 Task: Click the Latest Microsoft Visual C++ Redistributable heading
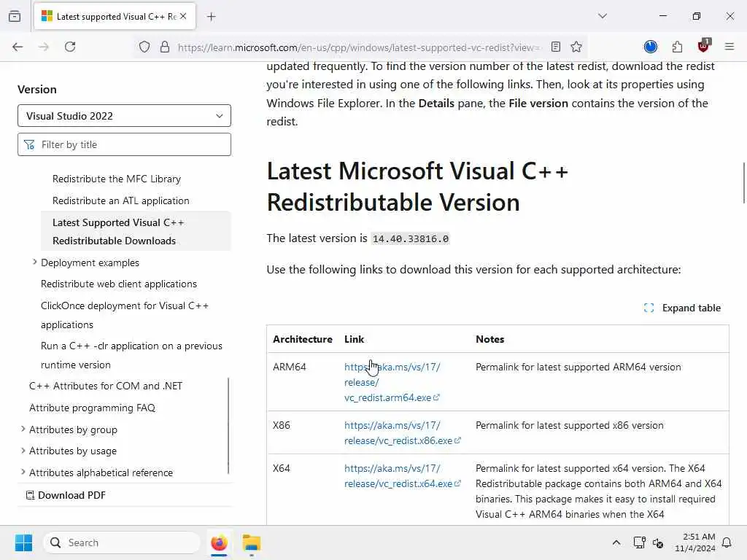[417, 187]
